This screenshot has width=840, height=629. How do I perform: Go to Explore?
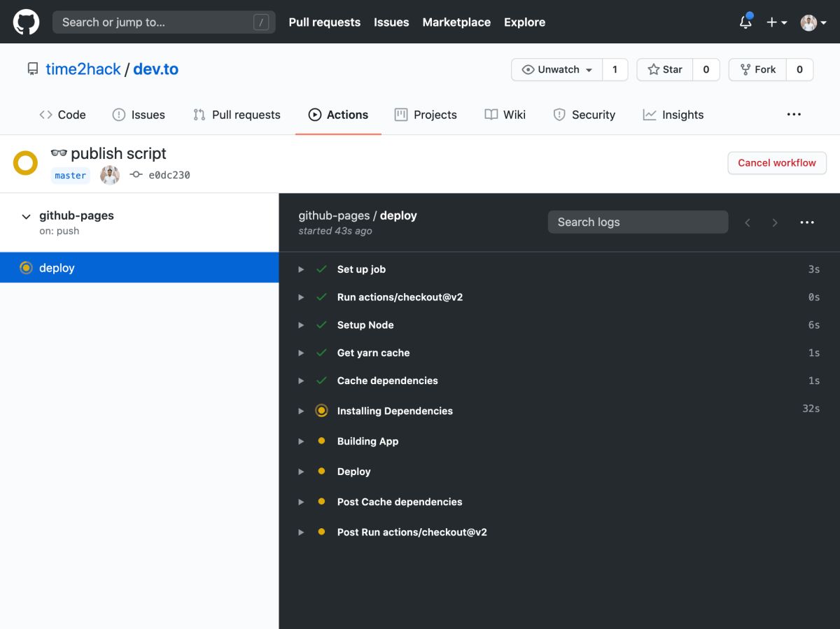pyautogui.click(x=524, y=22)
